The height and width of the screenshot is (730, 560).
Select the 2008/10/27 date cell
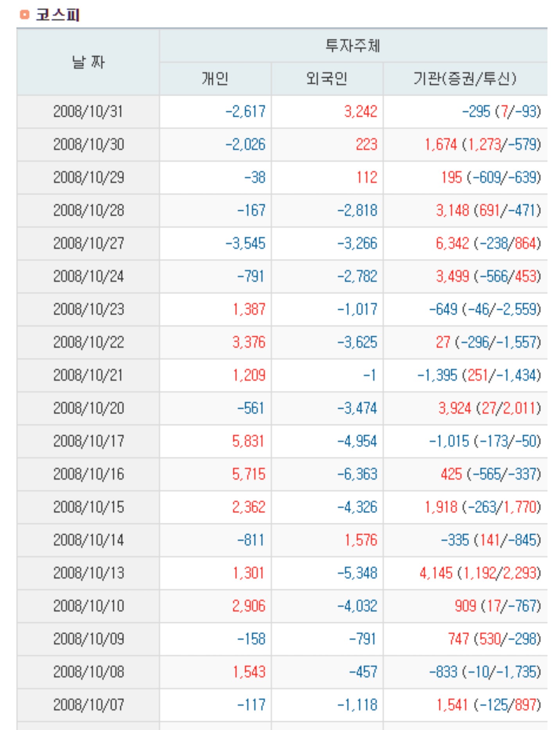tap(88, 244)
